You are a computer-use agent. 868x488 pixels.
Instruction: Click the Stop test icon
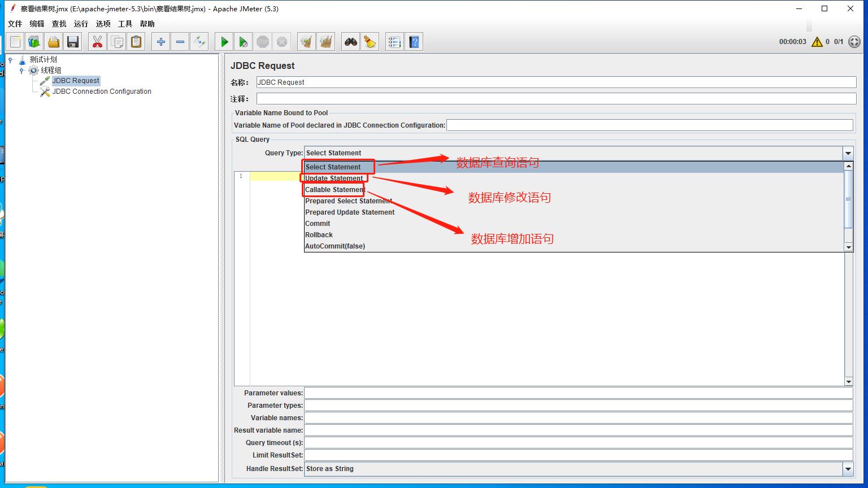coord(262,42)
